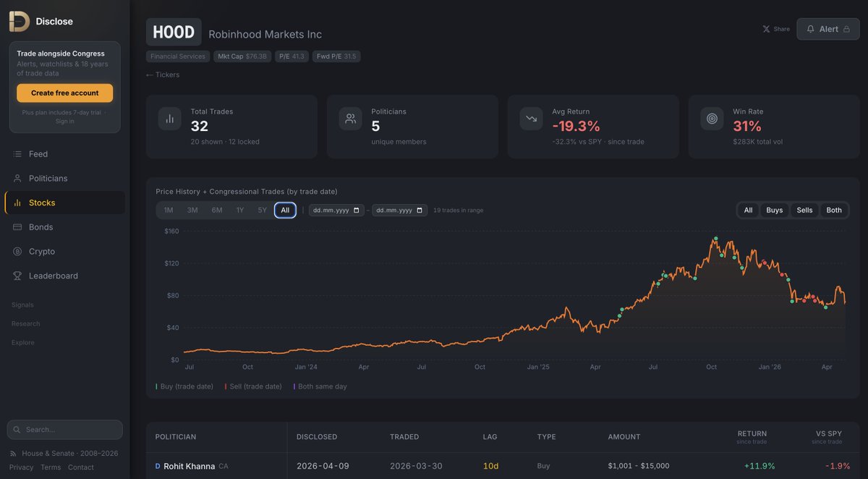Click the Search box in sidebar

coord(65,429)
